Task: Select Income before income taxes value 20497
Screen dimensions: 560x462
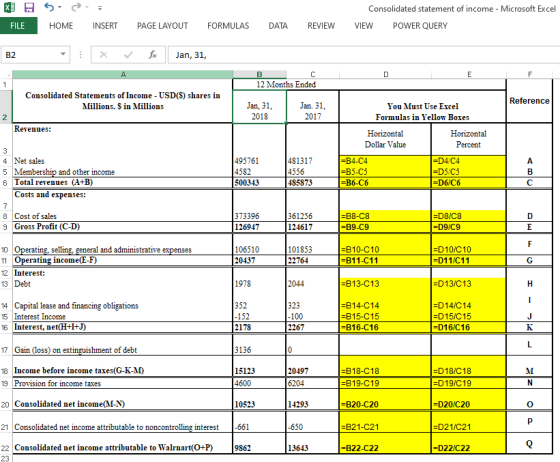Action: (x=312, y=366)
